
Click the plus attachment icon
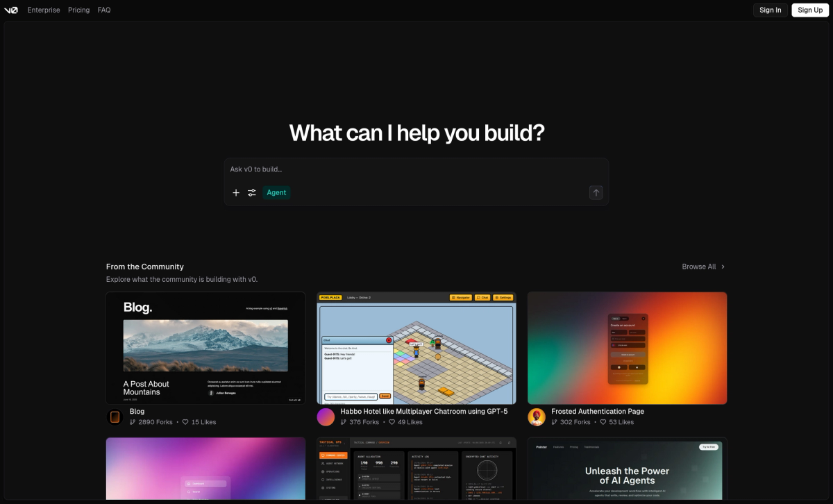(236, 193)
